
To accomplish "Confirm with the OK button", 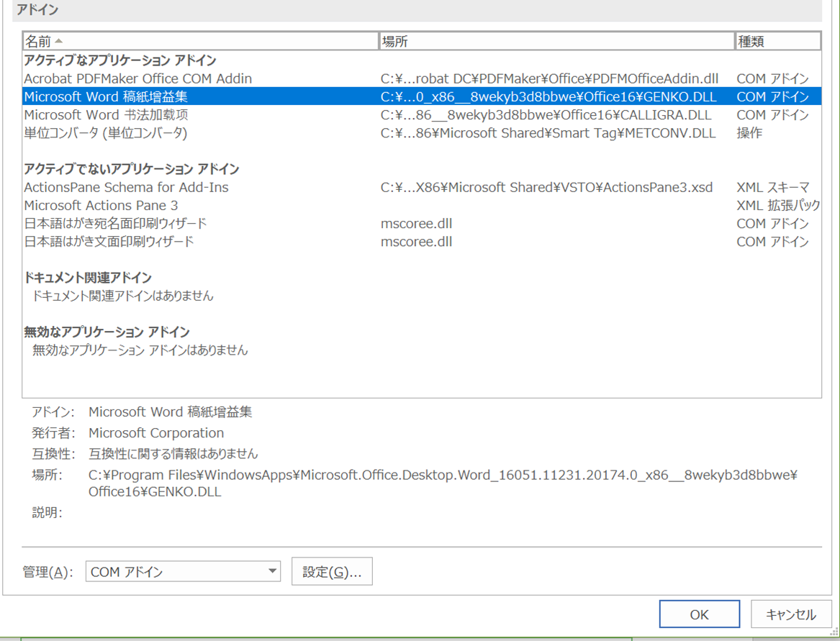I will 699,614.
